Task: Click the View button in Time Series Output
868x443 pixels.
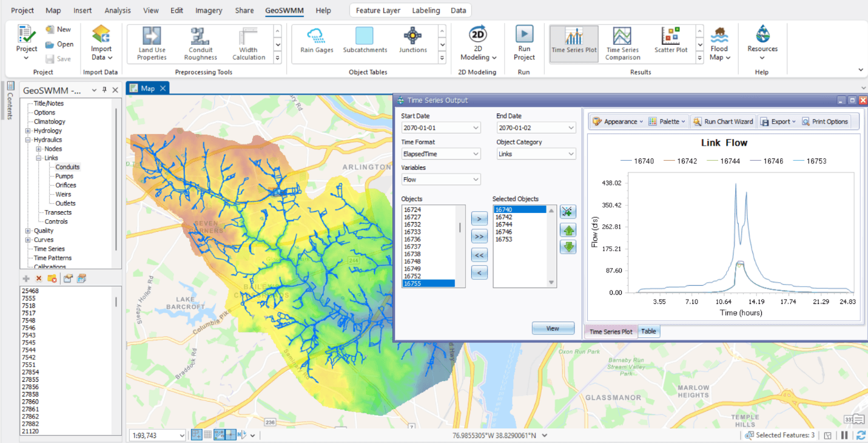Action: (553, 328)
